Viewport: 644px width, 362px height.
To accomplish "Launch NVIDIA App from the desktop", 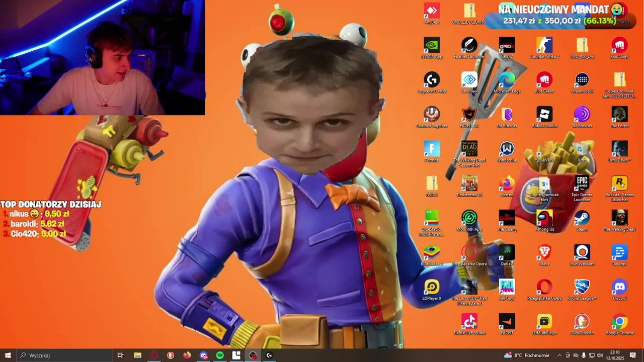I will (432, 48).
